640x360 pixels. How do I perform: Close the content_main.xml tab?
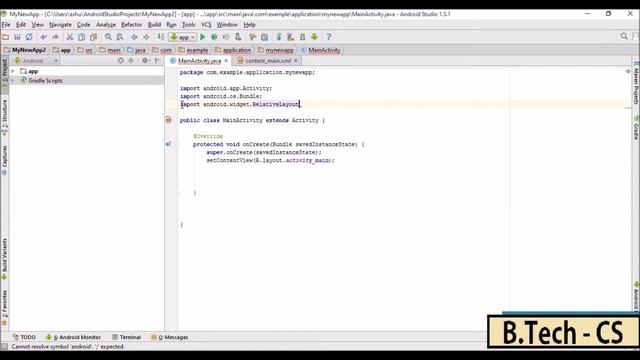[296, 61]
